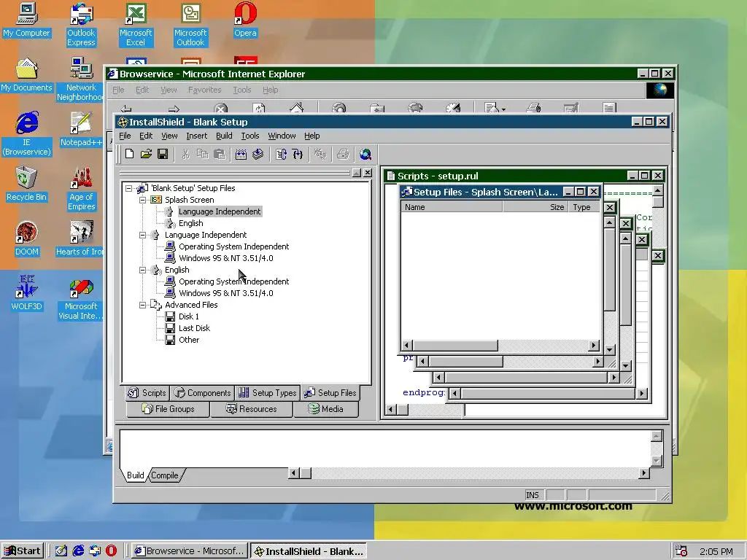Open the Notepad++ desktop shortcut
The width and height of the screenshot is (747, 560).
[x=81, y=130]
